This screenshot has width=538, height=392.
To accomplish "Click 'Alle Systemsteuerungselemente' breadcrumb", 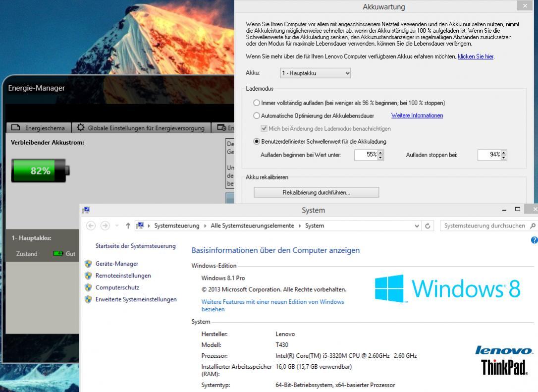I will [252, 225].
